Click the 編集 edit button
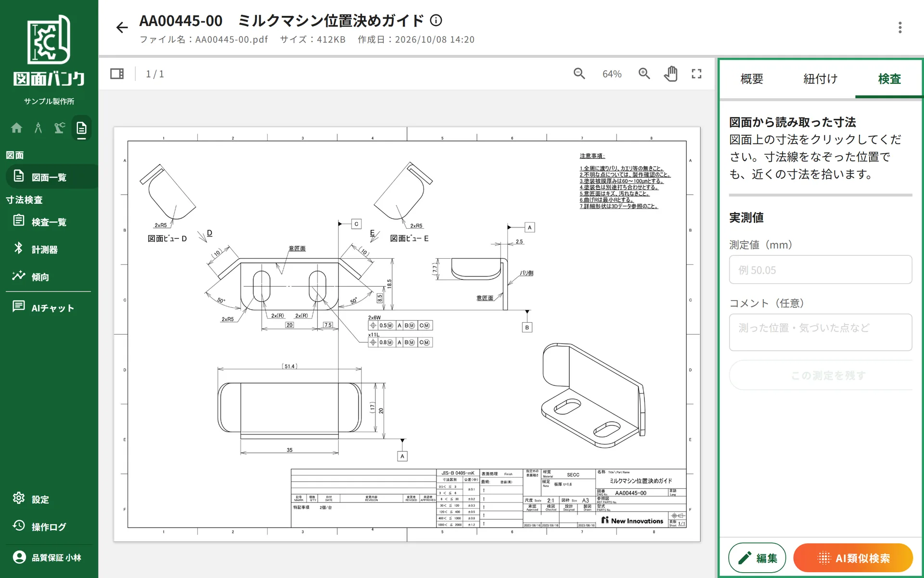Viewport: 924px width, 578px height. click(x=757, y=558)
